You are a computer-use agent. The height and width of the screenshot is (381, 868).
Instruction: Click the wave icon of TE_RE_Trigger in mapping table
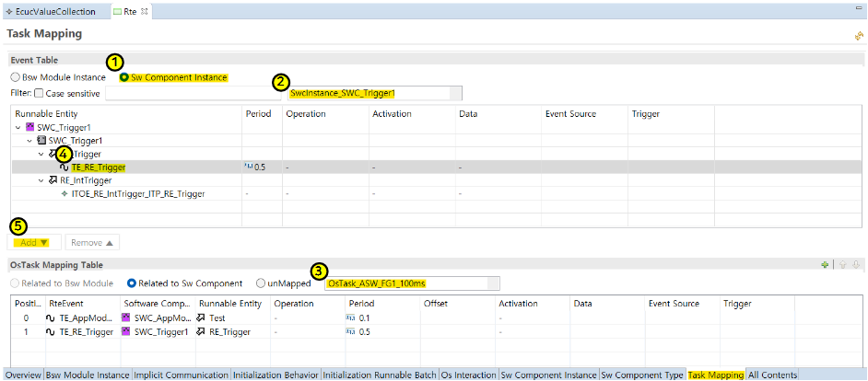(52, 332)
